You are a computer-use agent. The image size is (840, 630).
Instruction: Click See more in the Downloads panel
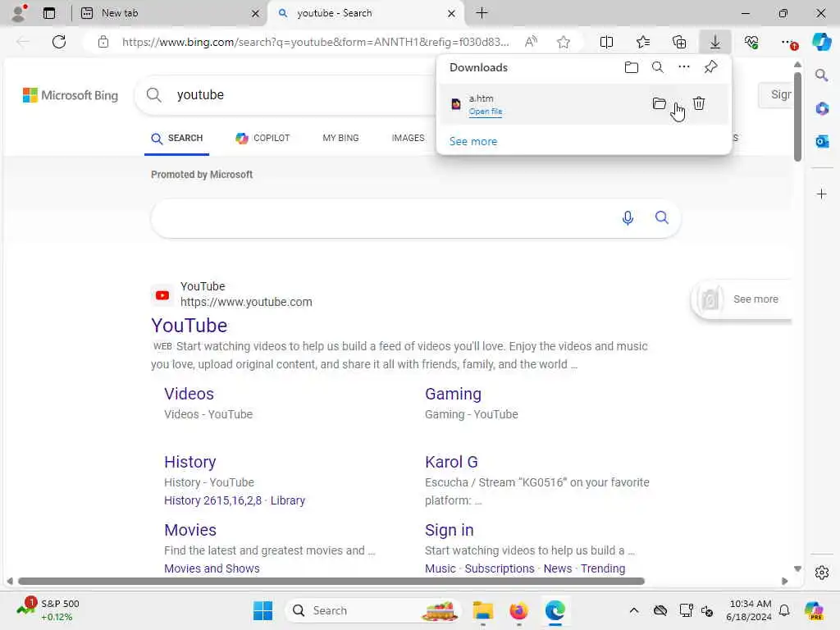[473, 141]
